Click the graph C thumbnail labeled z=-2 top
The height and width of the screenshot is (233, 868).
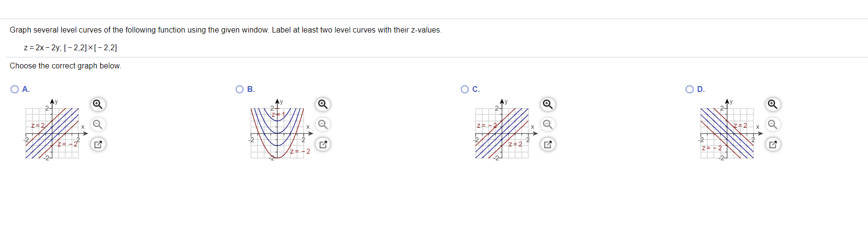tap(505, 130)
